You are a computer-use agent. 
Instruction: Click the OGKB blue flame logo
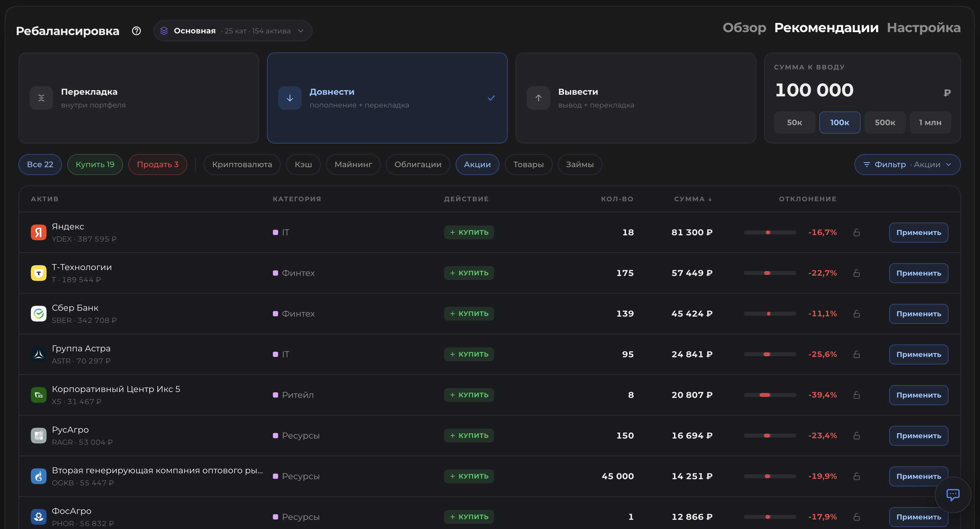(x=38, y=476)
